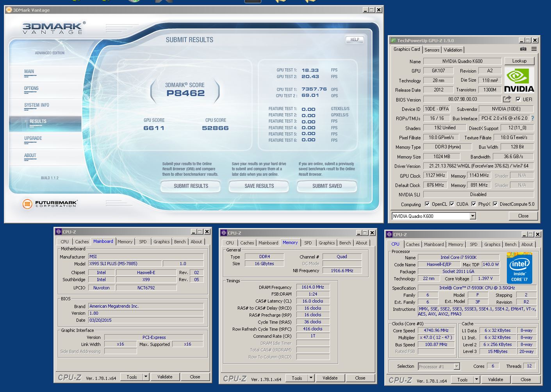Click the BIOS Version field 80.07.9B.00.03
The width and height of the screenshot is (551, 392).
[x=462, y=99]
